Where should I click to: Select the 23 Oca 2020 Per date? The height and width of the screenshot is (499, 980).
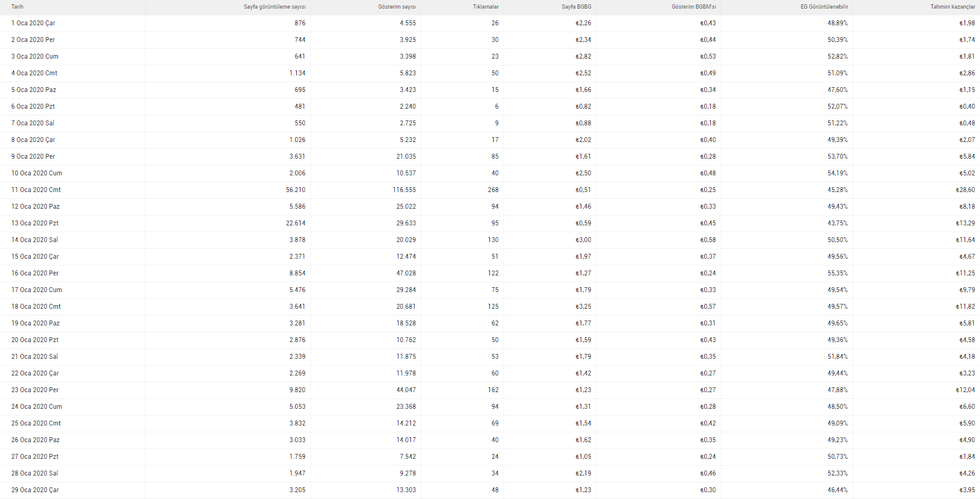[x=35, y=390]
